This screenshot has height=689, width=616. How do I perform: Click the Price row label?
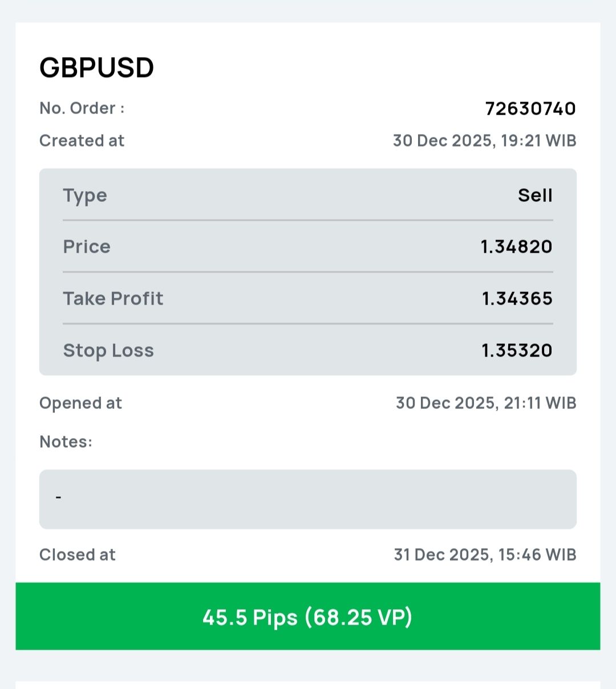pyautogui.click(x=87, y=246)
